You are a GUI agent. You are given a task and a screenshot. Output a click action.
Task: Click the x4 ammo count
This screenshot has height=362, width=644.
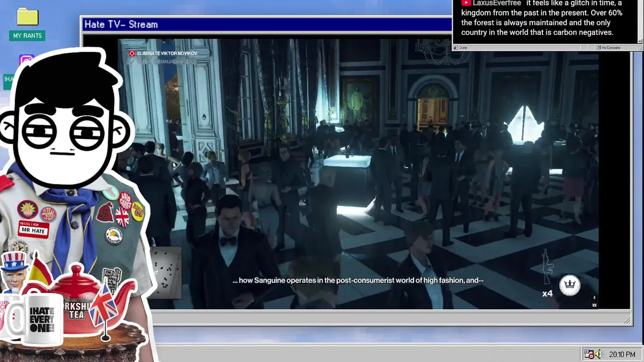click(x=547, y=294)
